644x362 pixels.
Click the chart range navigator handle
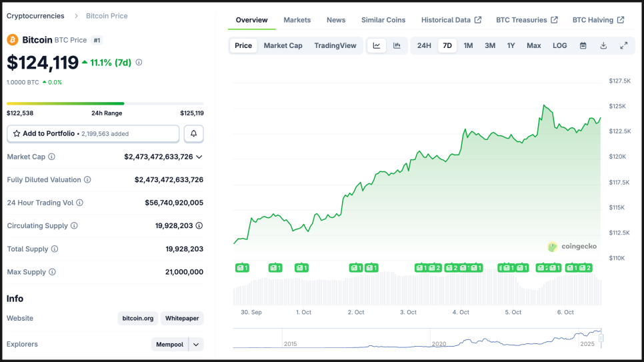tap(601, 338)
